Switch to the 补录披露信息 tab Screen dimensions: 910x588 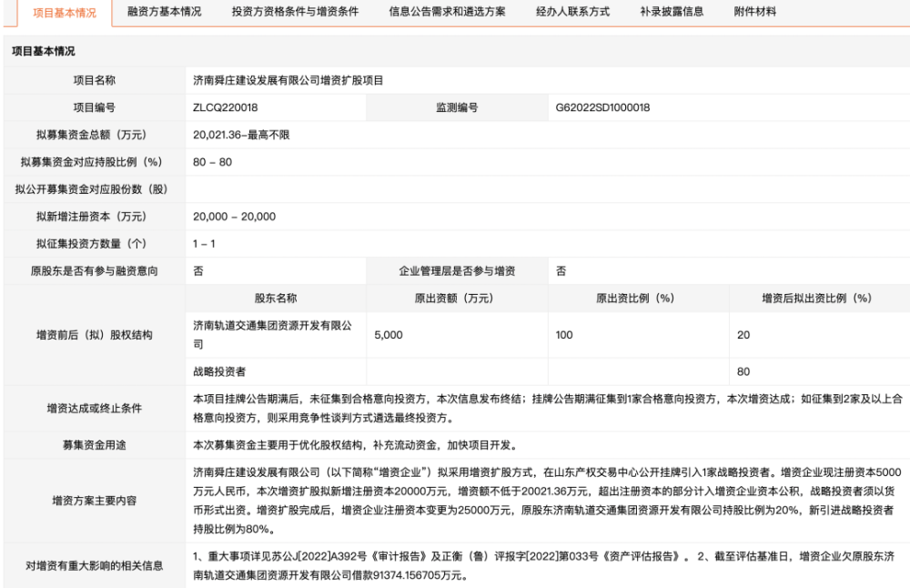point(670,13)
